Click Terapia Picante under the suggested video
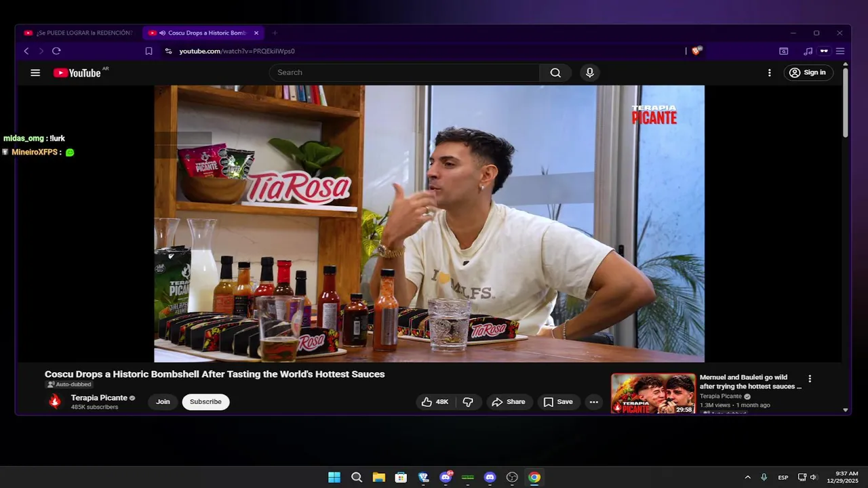This screenshot has height=488, width=868. [721, 396]
